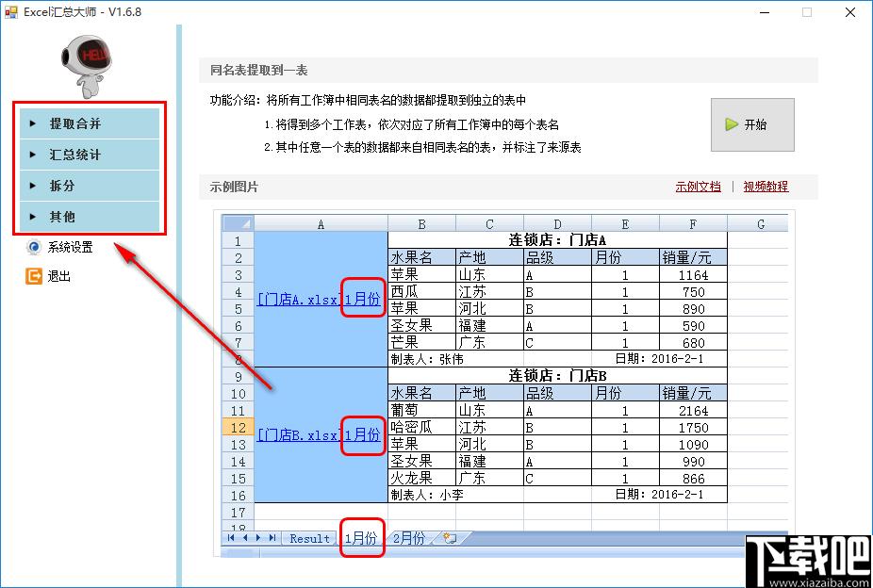Click the robot mascot logo
Viewport: 873px width, 588px height.
(87, 67)
